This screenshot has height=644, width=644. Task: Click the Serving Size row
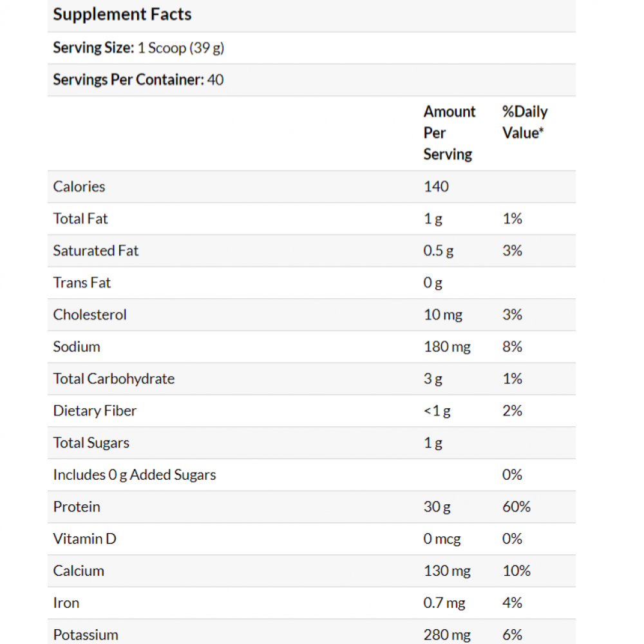coord(138,48)
